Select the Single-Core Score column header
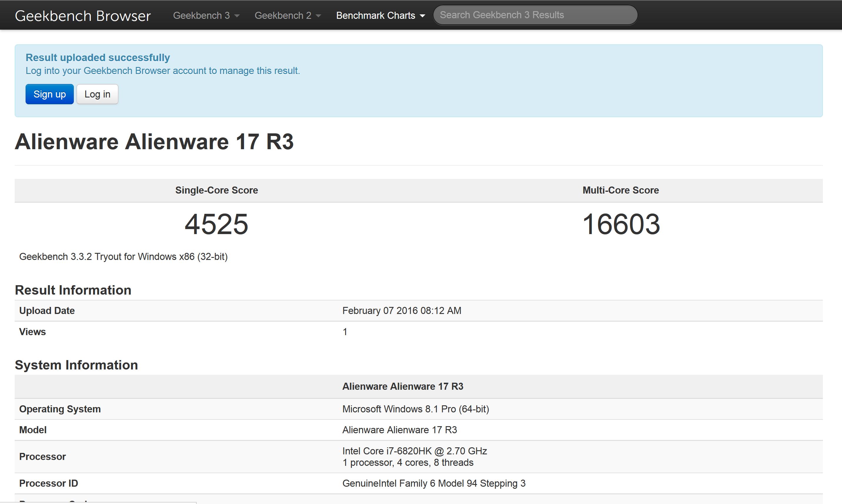Viewport: 842px width, 504px height. 217,190
